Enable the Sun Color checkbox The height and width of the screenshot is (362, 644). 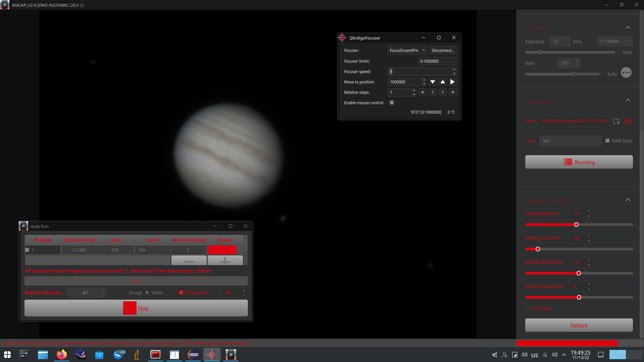pyautogui.click(x=527, y=308)
